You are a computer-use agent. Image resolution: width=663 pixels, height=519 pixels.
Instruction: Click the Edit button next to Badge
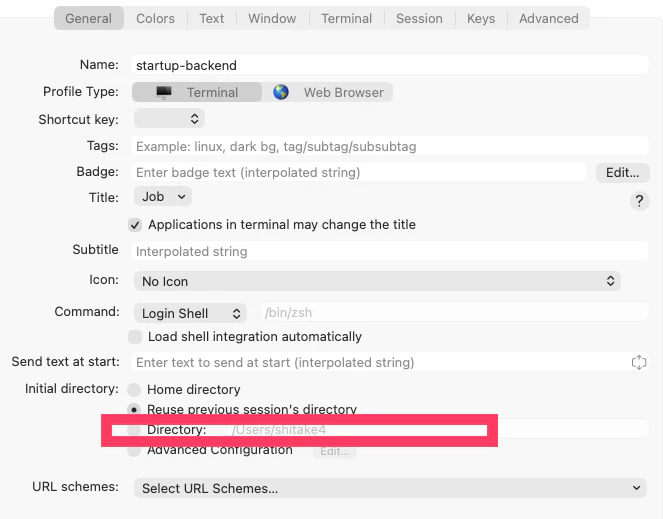click(x=622, y=173)
